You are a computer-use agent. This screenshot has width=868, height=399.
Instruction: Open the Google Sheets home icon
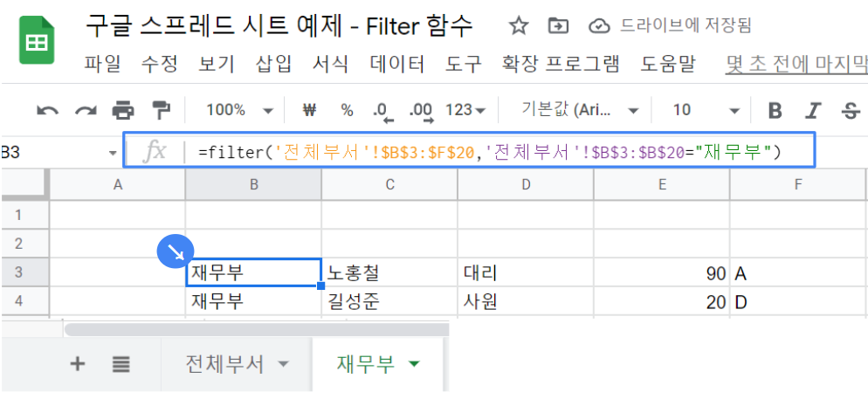[x=37, y=40]
